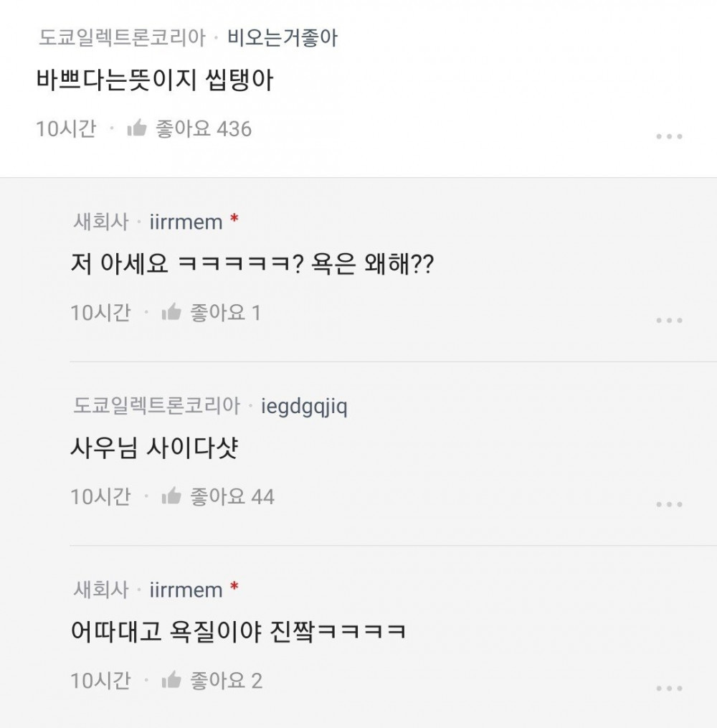Click thumbs-up on '저 아세요' reply
The height and width of the screenshot is (728, 717).
(x=171, y=313)
